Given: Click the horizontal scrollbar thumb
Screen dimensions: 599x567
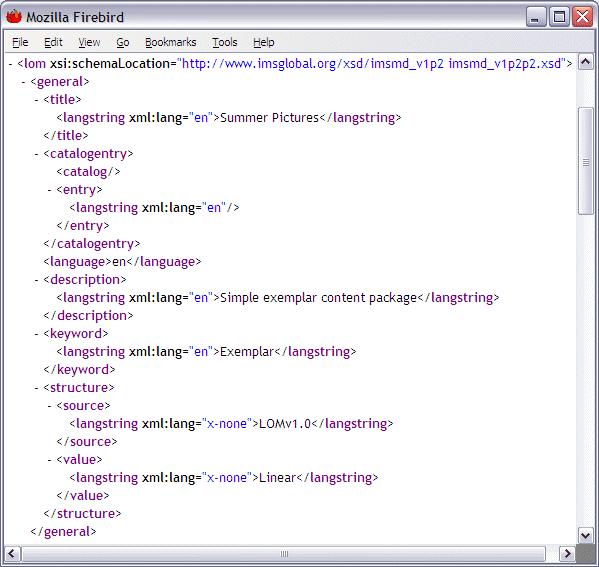Looking at the screenshot, I should [283, 553].
